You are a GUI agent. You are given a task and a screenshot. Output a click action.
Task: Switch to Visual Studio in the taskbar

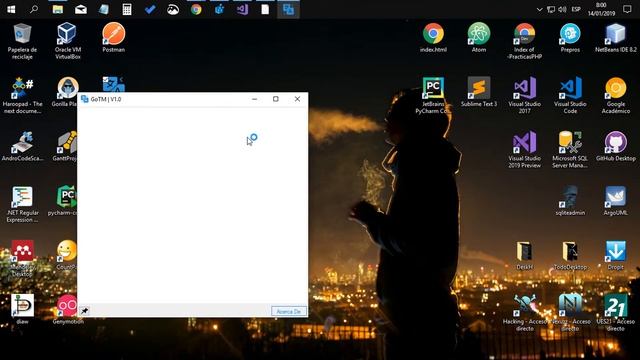click(242, 9)
